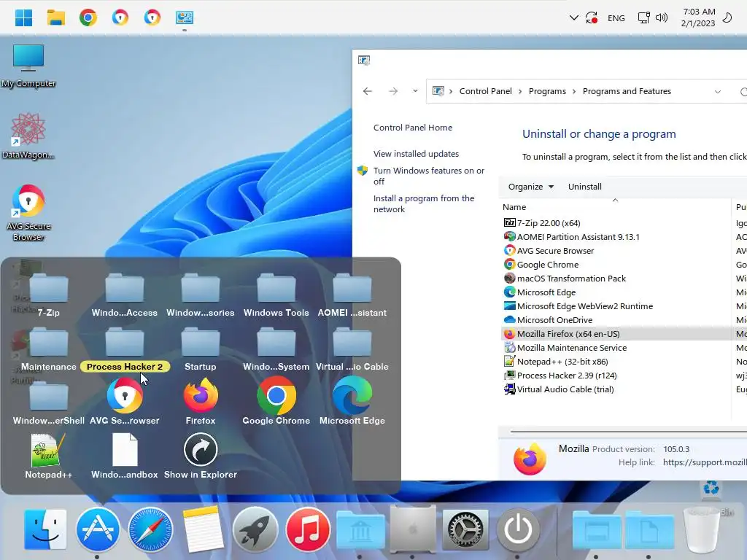Open File Explorer from the top taskbar
The height and width of the screenshot is (560, 747).
pyautogui.click(x=55, y=17)
